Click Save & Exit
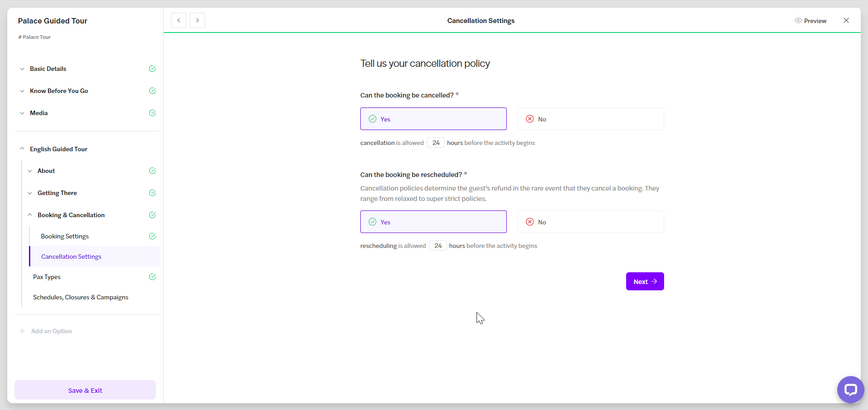 pos(85,390)
